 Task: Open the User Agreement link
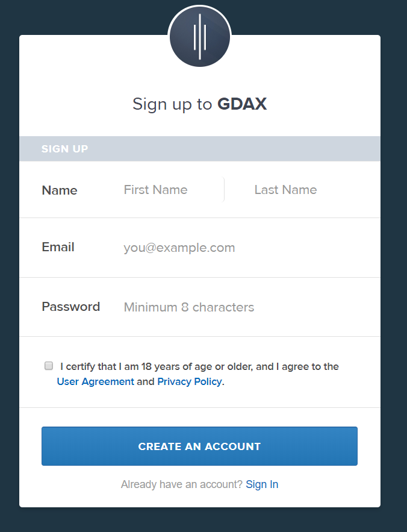tap(95, 381)
